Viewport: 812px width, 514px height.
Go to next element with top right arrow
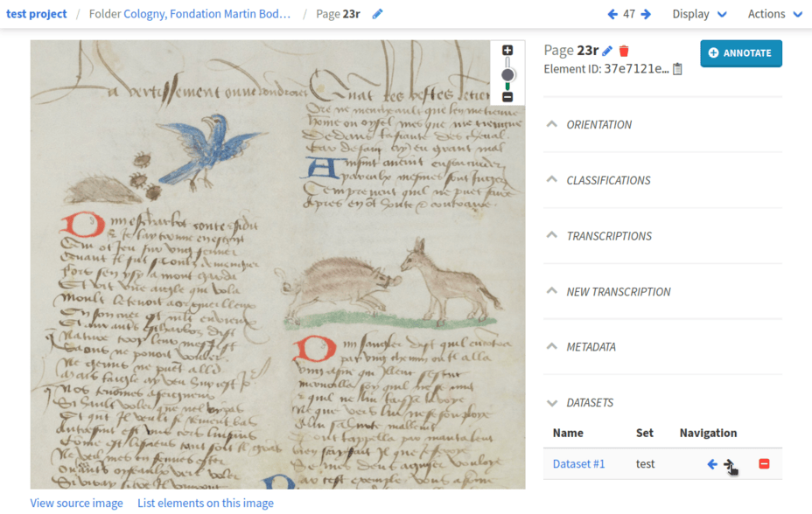(646, 14)
